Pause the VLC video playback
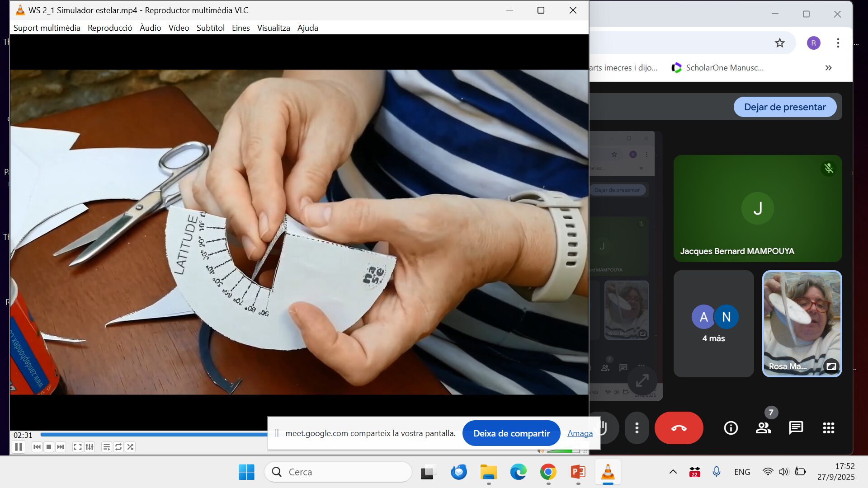 [x=19, y=447]
